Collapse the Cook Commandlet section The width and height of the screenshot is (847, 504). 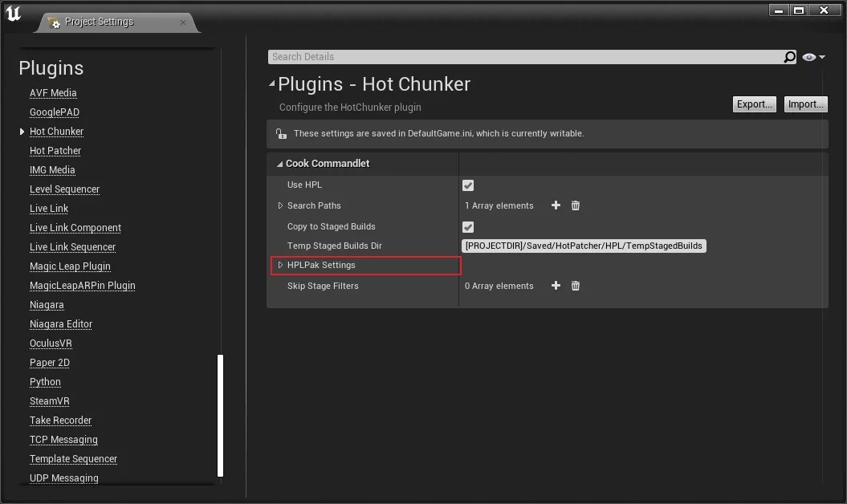tap(279, 164)
